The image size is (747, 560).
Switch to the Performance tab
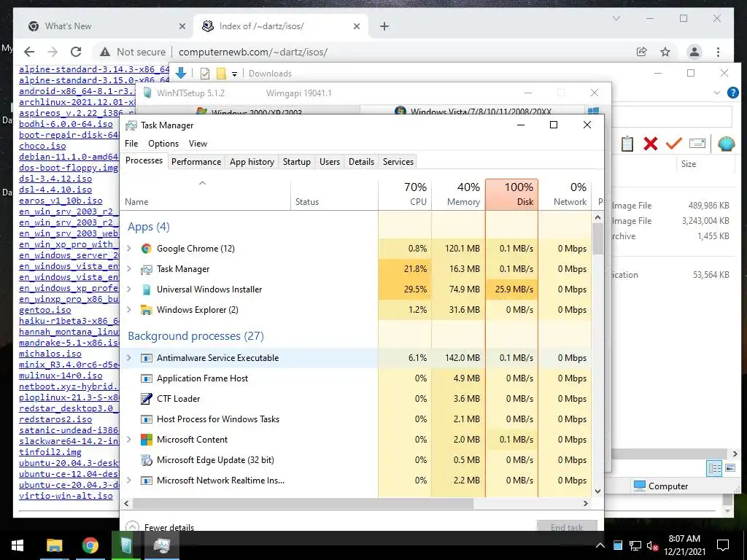[x=196, y=162]
